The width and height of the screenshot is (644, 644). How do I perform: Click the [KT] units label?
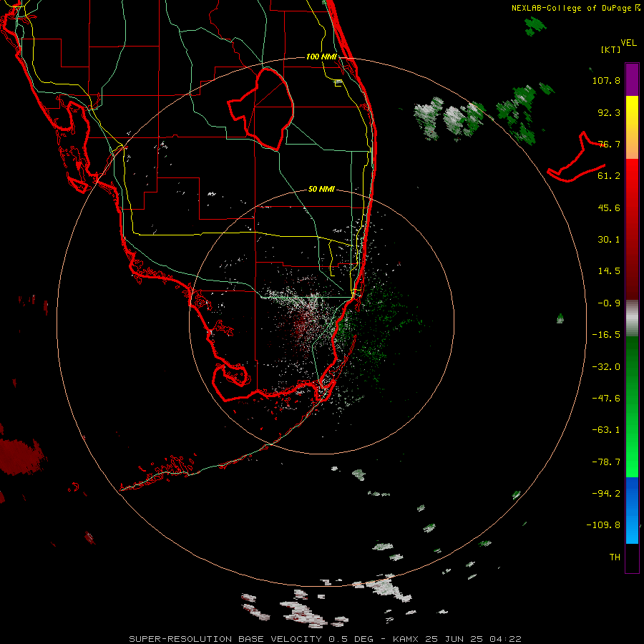pos(610,49)
